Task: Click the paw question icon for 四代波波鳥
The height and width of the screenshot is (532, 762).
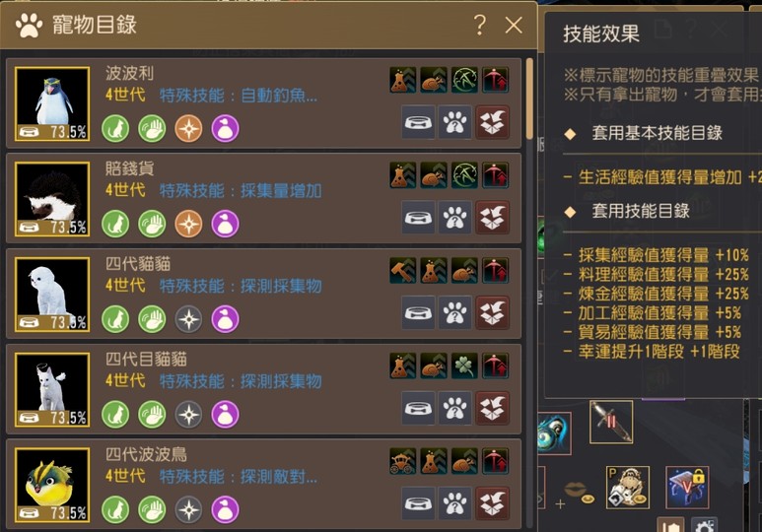Action: click(454, 502)
